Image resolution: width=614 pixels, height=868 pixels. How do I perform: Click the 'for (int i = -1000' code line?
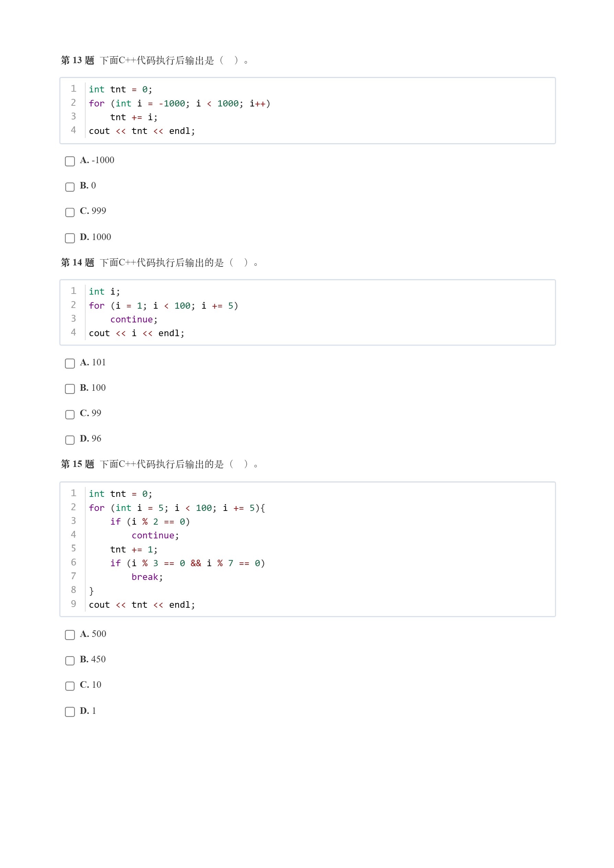pyautogui.click(x=180, y=104)
